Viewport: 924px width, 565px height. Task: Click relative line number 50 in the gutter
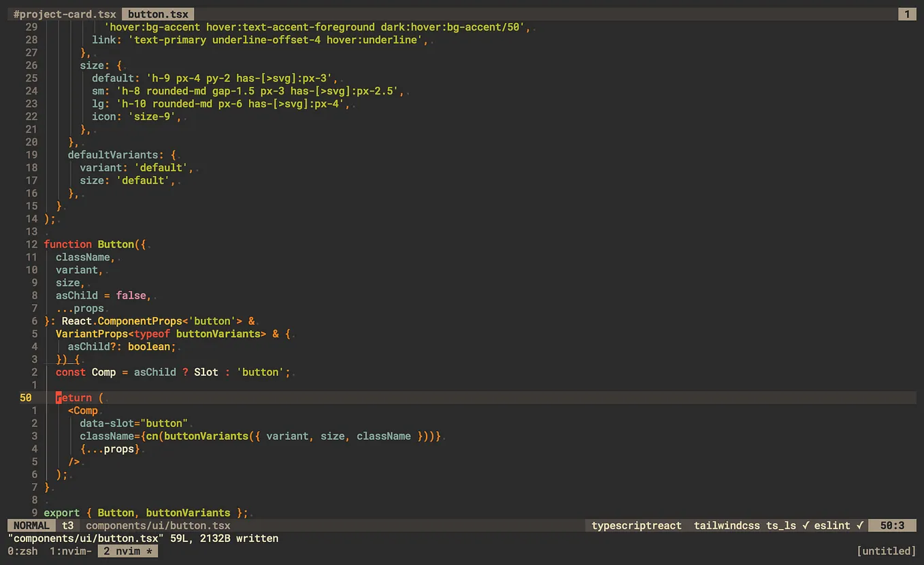26,397
